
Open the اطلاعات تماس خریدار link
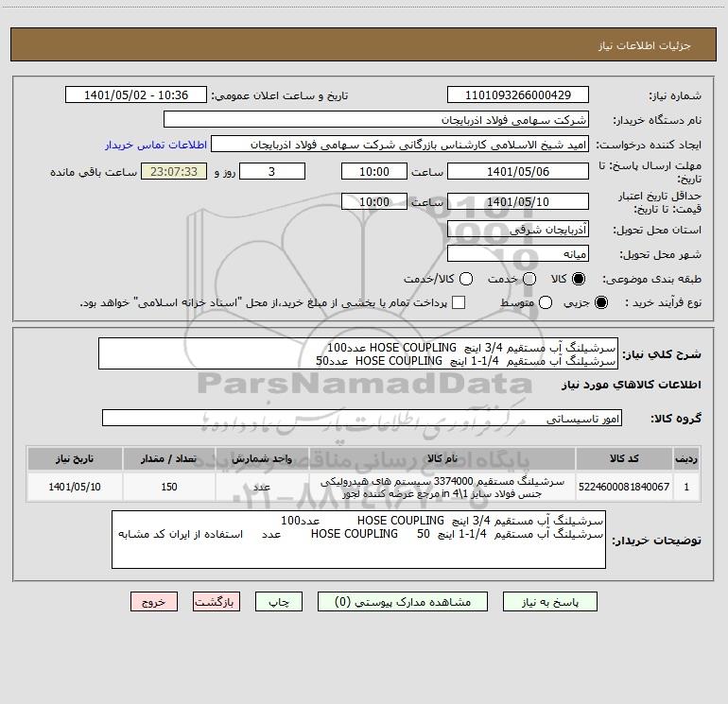point(156,145)
